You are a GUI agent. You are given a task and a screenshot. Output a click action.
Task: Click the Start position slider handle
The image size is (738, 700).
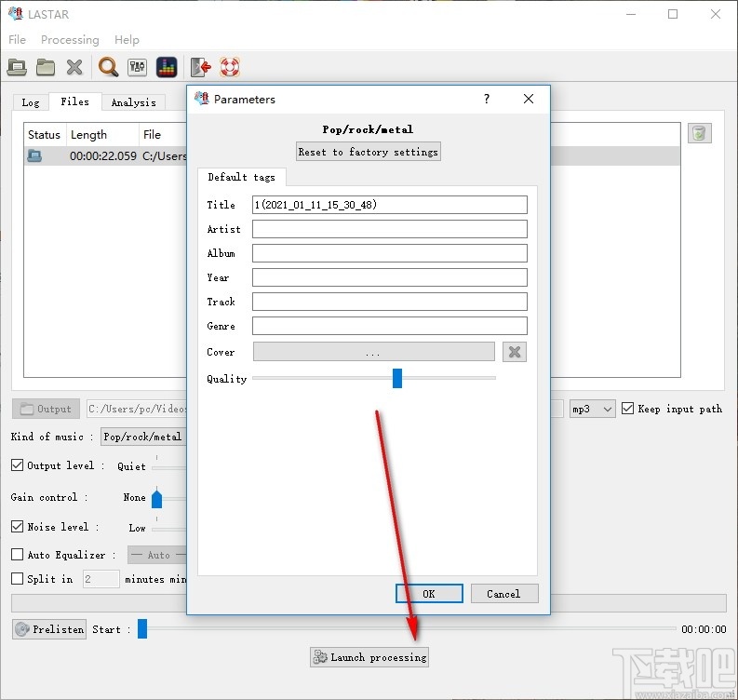click(x=142, y=629)
